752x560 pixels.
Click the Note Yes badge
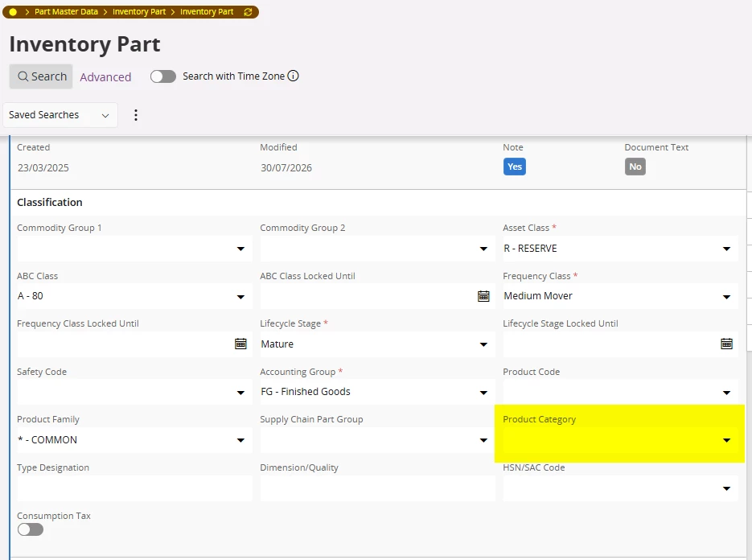515,167
